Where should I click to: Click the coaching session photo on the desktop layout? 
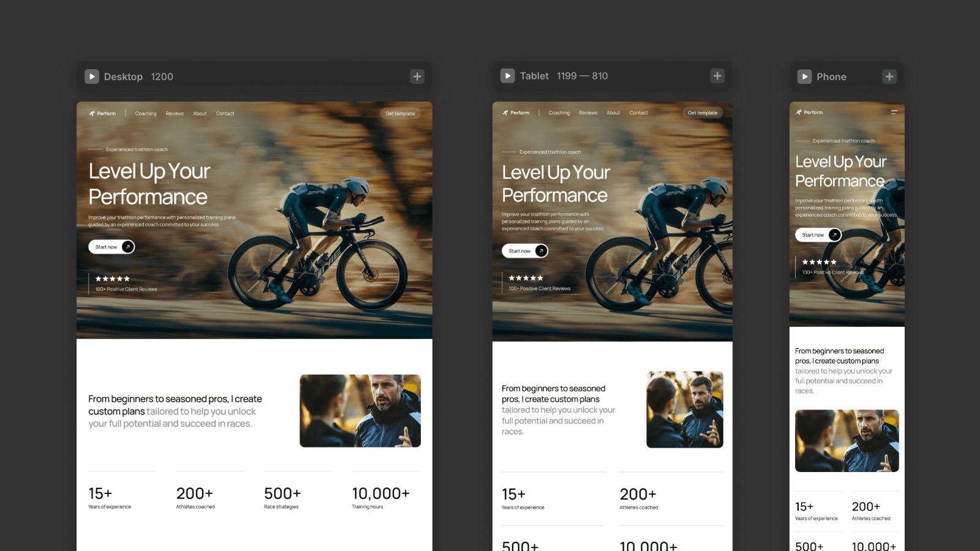point(360,410)
